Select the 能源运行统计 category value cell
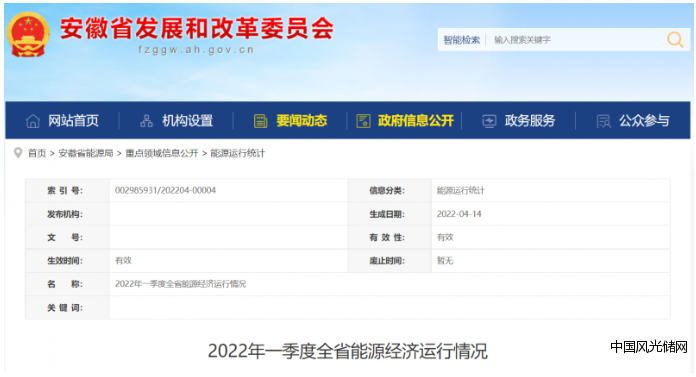 [550, 190]
